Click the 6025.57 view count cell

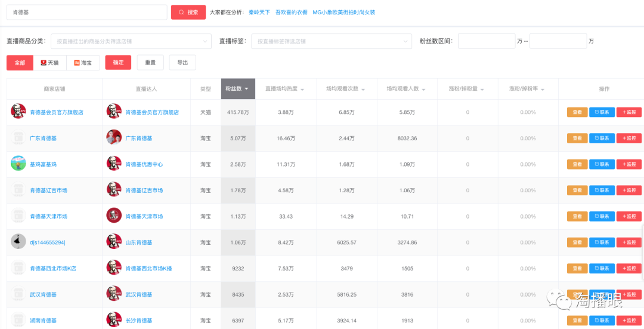pos(346,242)
